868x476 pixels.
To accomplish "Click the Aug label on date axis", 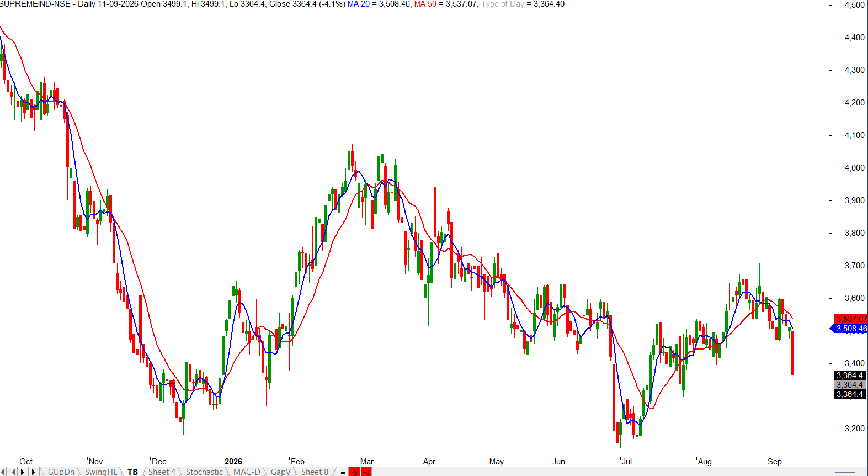I will pyautogui.click(x=705, y=462).
